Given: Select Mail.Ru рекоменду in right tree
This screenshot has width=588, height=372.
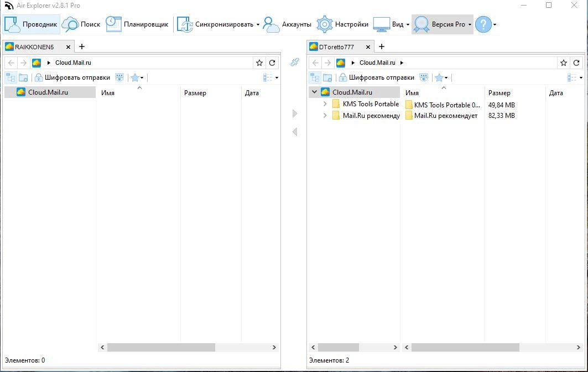Looking at the screenshot, I should [366, 116].
